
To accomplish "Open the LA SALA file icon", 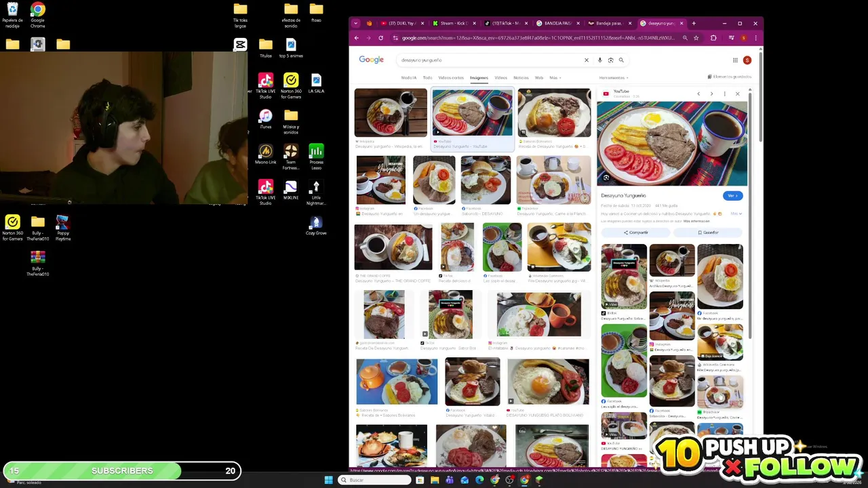I will click(316, 84).
